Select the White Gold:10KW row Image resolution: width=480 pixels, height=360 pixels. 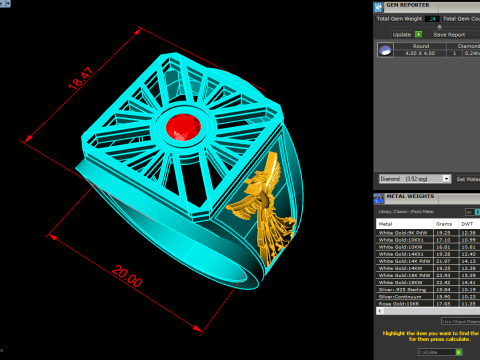tap(428, 247)
